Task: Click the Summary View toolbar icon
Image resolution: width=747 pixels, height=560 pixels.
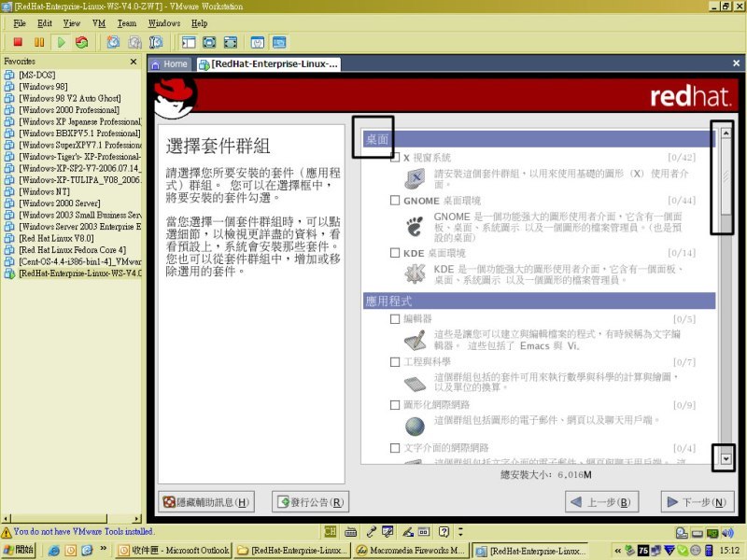Action: point(258,42)
